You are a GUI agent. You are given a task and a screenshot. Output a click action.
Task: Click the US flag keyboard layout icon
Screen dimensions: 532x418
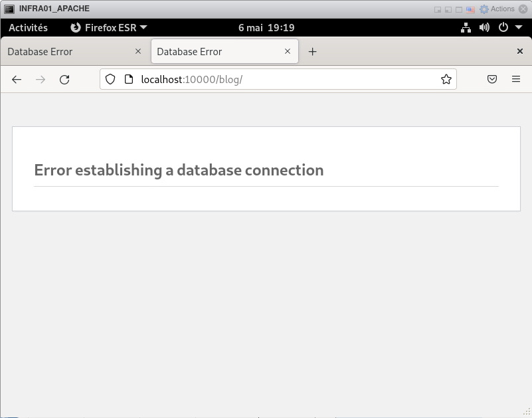[471, 9]
